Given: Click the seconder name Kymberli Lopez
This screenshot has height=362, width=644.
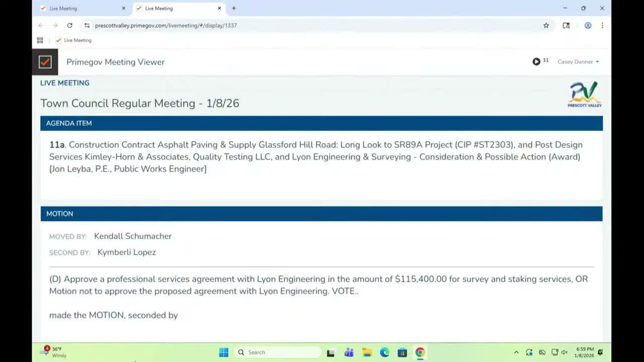Looking at the screenshot, I should pos(127,252).
